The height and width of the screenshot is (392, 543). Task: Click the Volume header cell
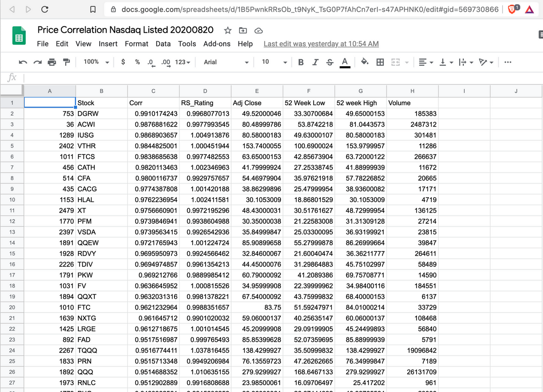(412, 103)
